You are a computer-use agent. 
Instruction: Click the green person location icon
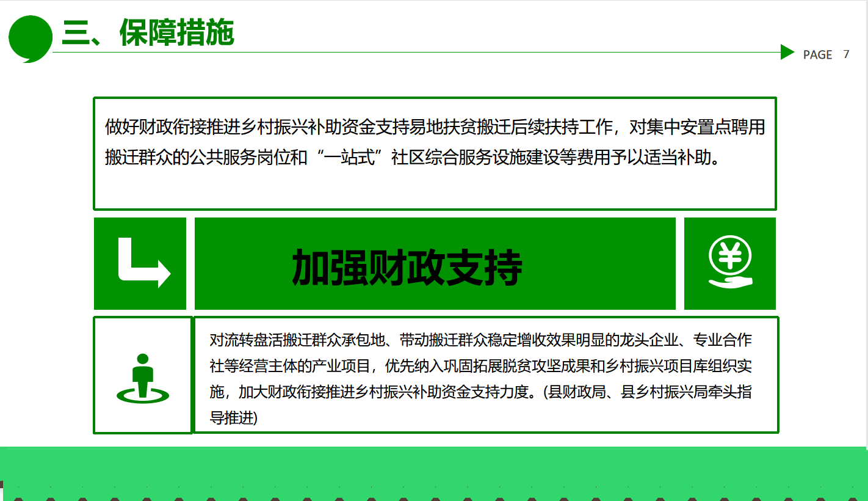[143, 379]
